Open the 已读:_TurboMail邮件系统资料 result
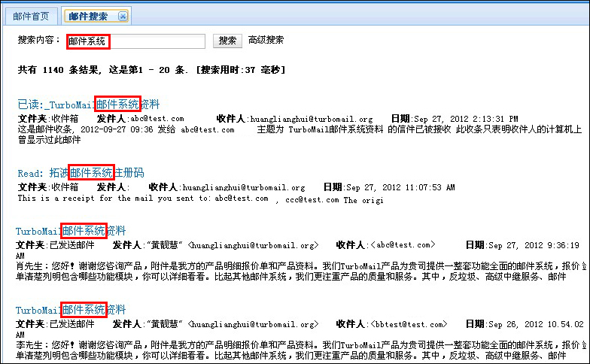 (89, 105)
